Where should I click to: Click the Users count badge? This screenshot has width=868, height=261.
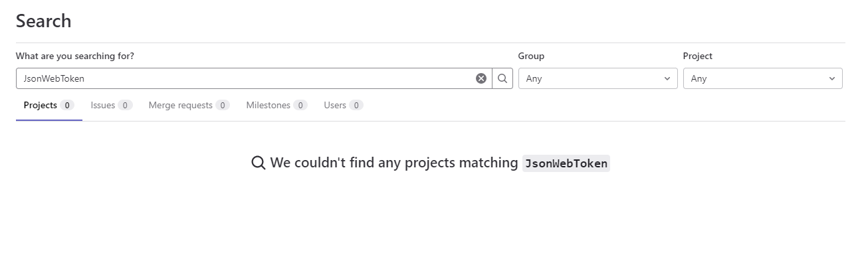tap(356, 106)
